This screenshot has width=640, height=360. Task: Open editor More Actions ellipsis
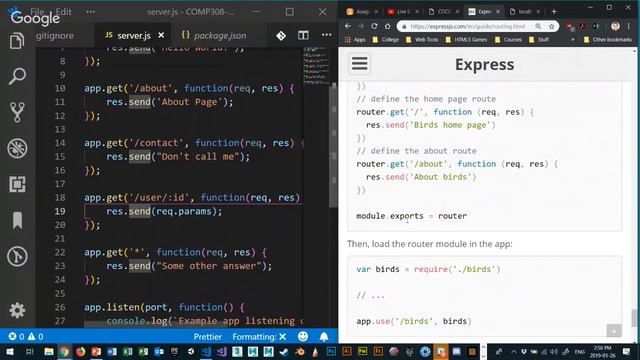click(x=327, y=35)
